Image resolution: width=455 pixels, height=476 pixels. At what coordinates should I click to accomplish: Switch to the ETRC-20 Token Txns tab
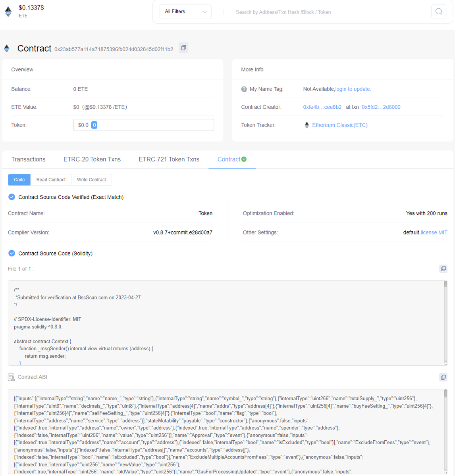pos(92,159)
